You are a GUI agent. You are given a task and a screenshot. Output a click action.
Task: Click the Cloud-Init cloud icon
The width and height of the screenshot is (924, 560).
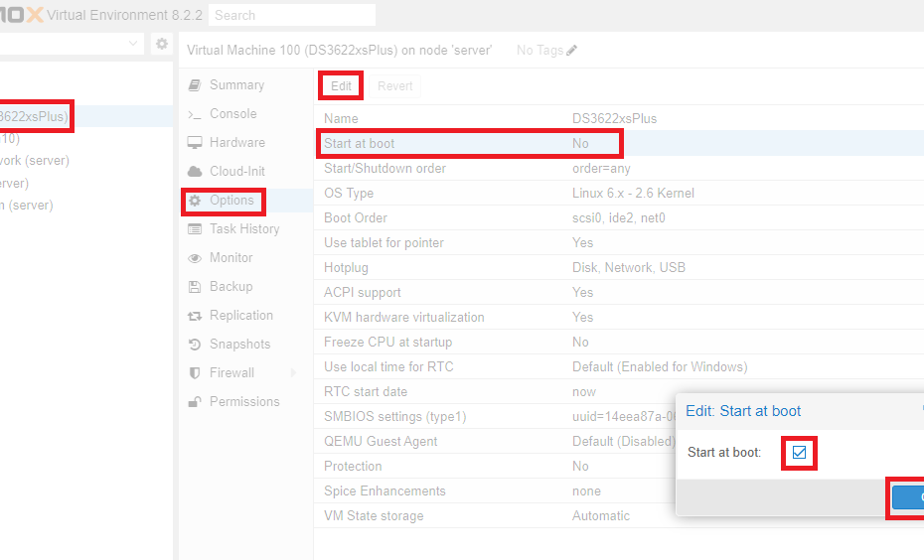[x=195, y=172]
